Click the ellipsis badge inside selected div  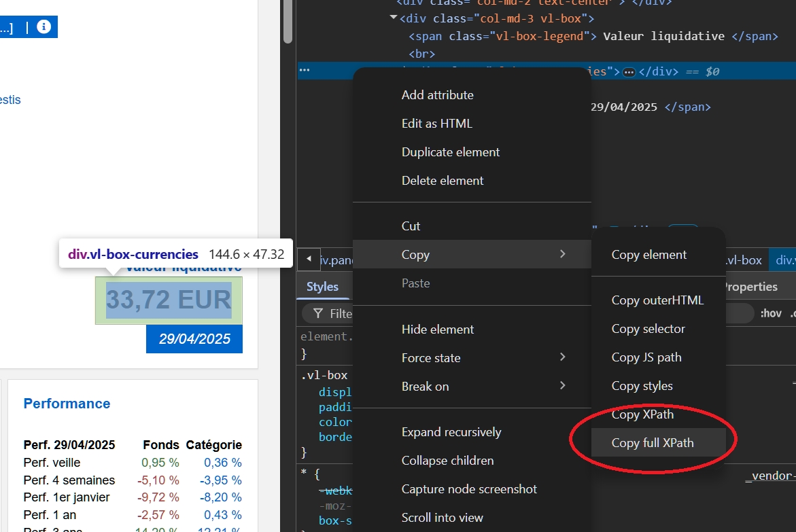tap(629, 72)
